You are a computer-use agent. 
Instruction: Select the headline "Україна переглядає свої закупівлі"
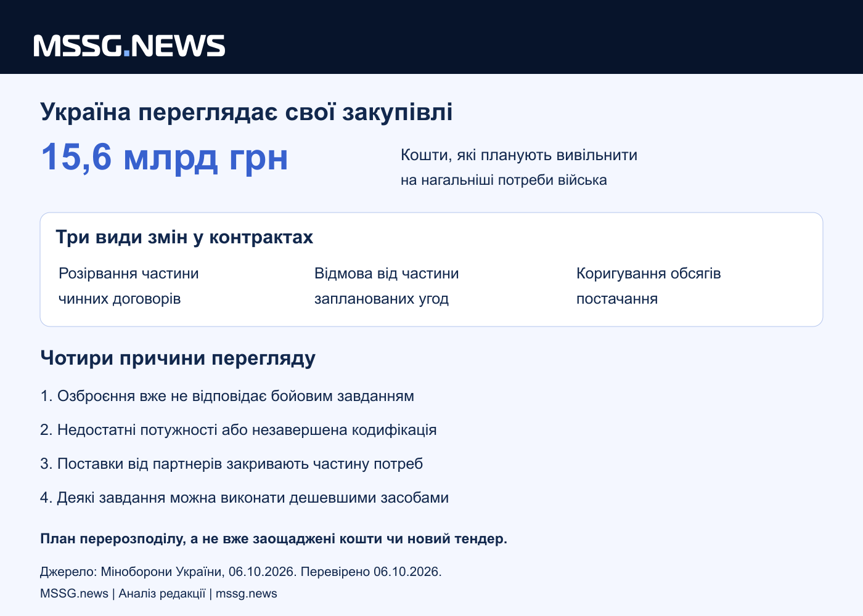pyautogui.click(x=247, y=112)
